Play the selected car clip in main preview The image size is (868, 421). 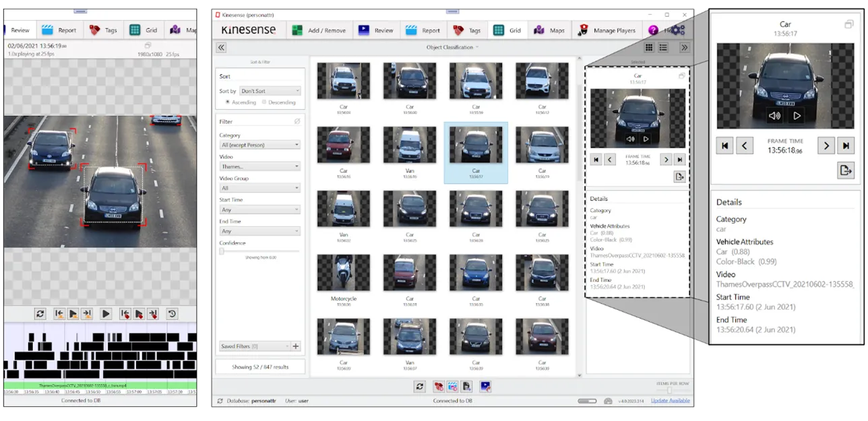click(x=646, y=139)
